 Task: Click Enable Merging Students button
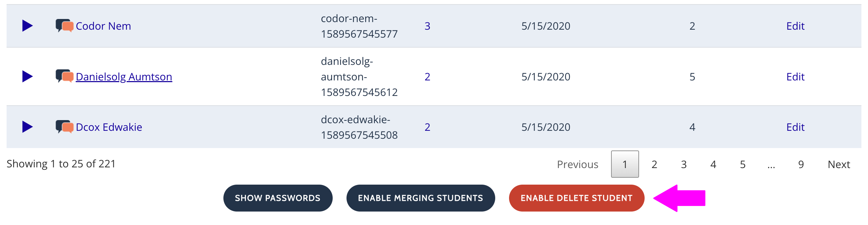[x=421, y=198]
